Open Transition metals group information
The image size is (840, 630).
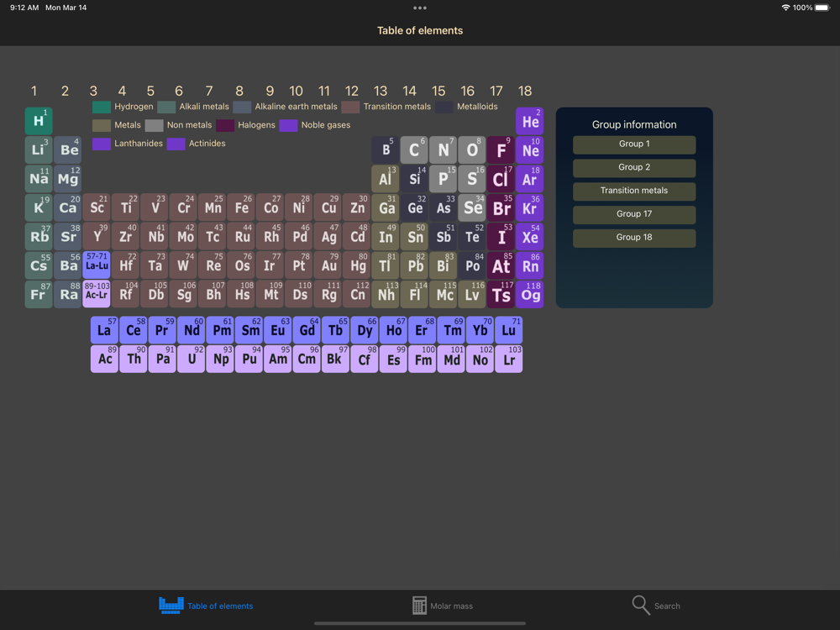click(x=634, y=192)
